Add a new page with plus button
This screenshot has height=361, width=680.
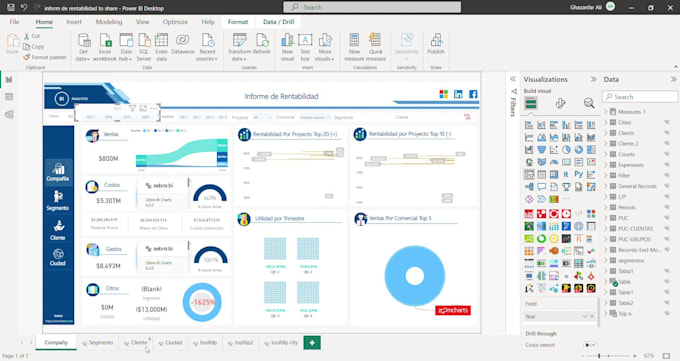(312, 342)
